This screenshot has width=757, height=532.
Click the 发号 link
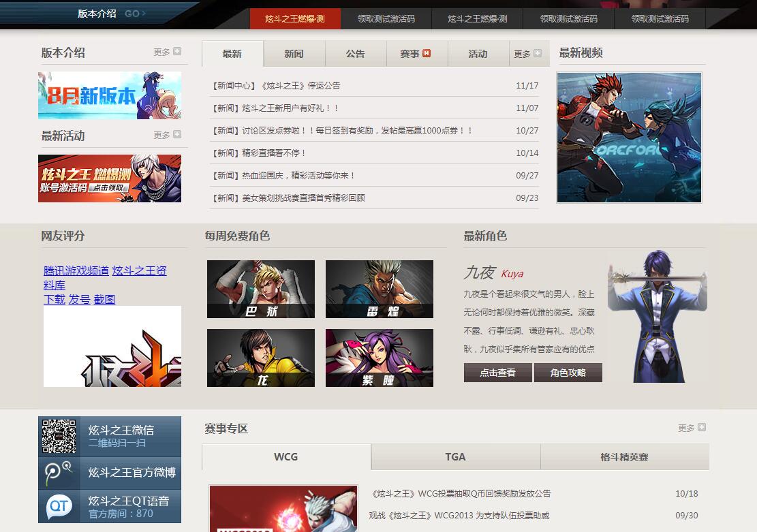[79, 299]
